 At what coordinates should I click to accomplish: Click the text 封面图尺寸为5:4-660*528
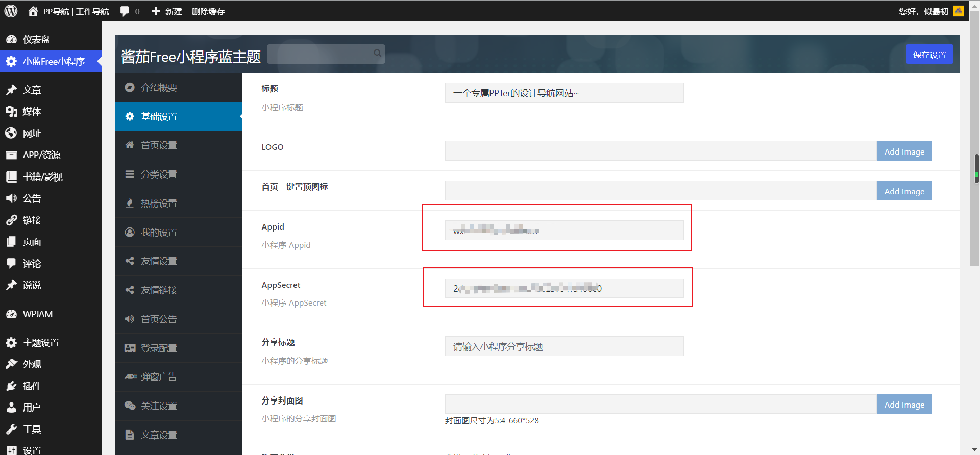point(492,421)
